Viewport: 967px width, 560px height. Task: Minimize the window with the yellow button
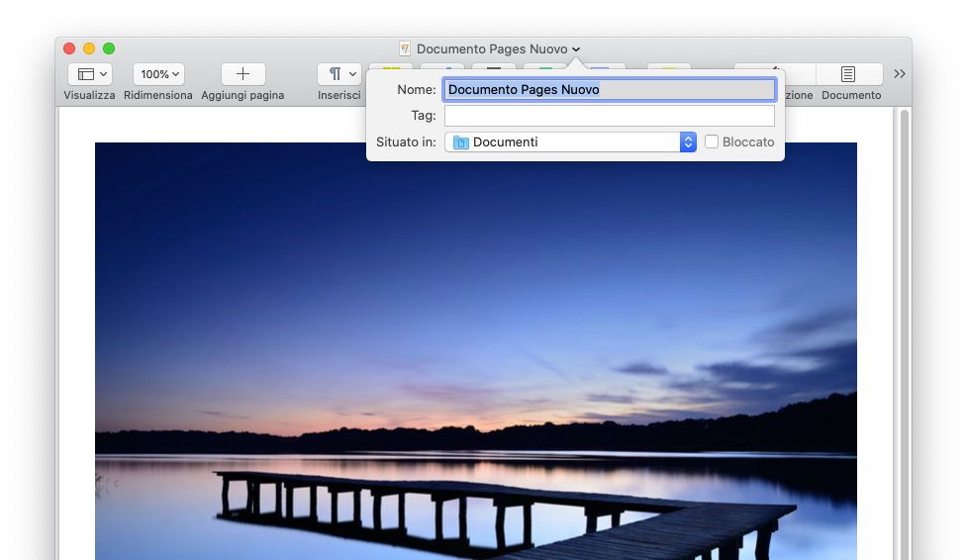coord(89,48)
